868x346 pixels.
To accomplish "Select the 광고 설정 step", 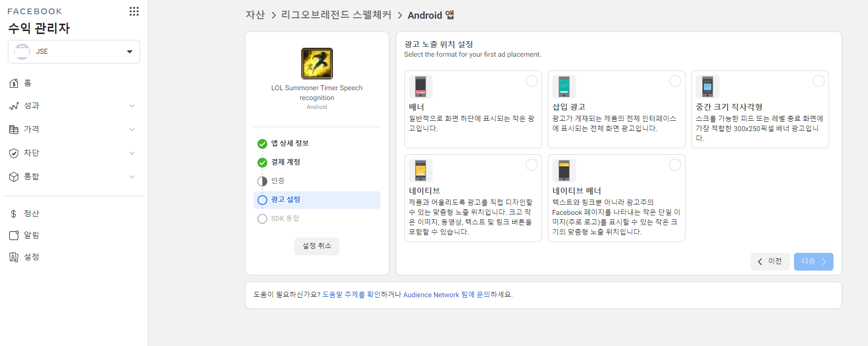I will coord(317,200).
